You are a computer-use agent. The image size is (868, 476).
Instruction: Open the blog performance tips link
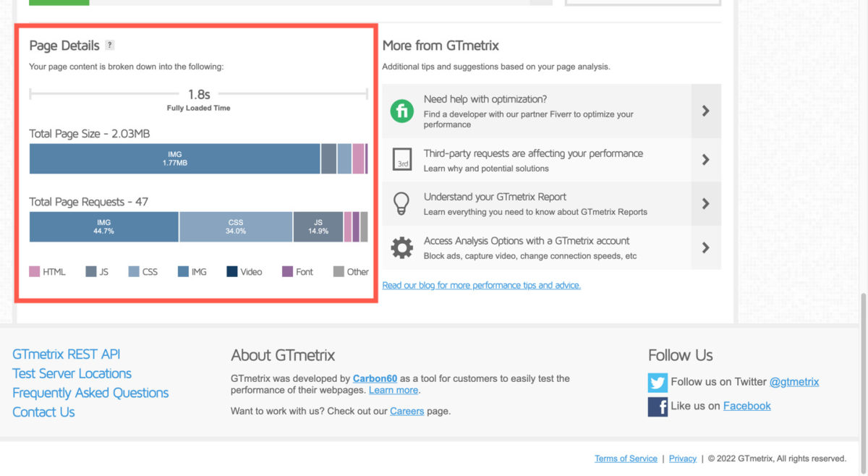pyautogui.click(x=482, y=285)
